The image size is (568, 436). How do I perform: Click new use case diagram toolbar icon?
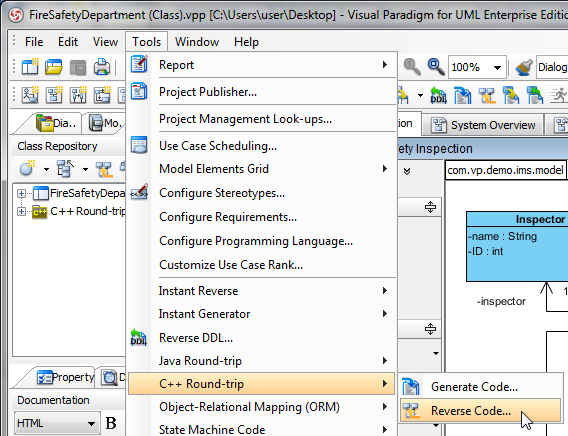[30, 95]
